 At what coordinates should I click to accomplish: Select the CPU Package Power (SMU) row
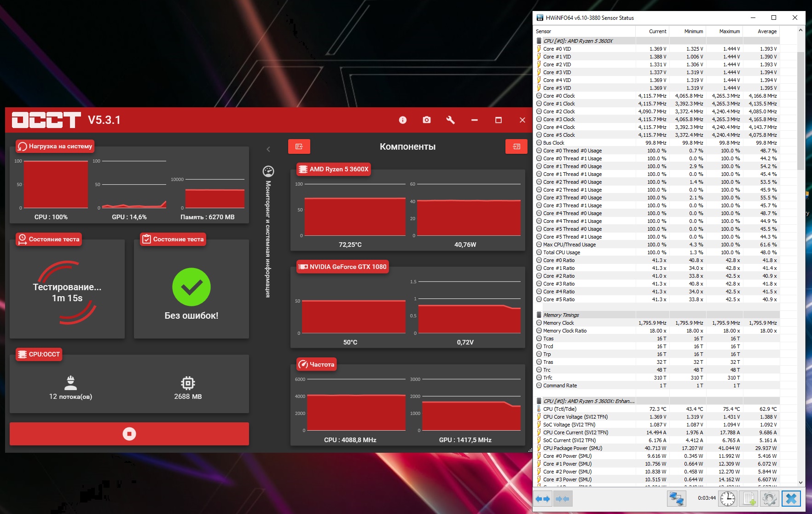pos(657,448)
